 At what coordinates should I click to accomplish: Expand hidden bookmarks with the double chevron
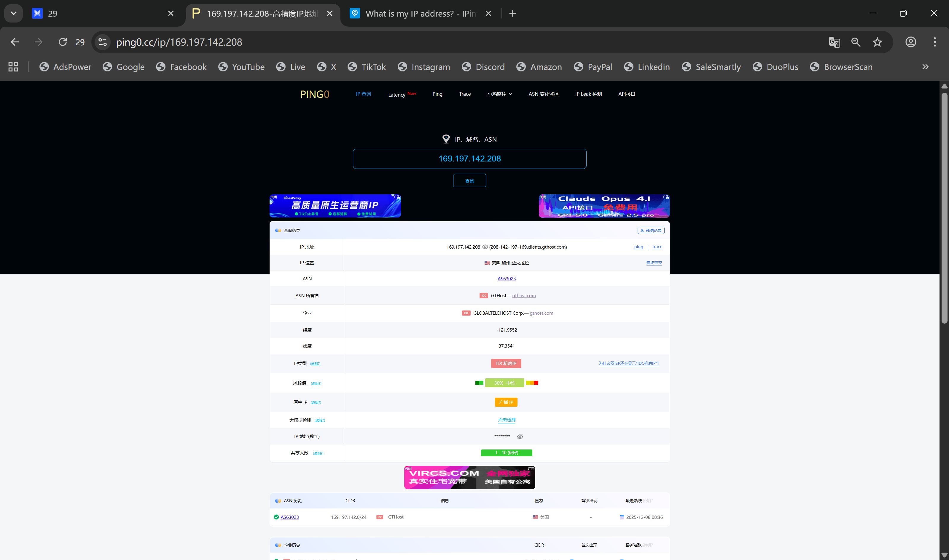click(x=925, y=67)
